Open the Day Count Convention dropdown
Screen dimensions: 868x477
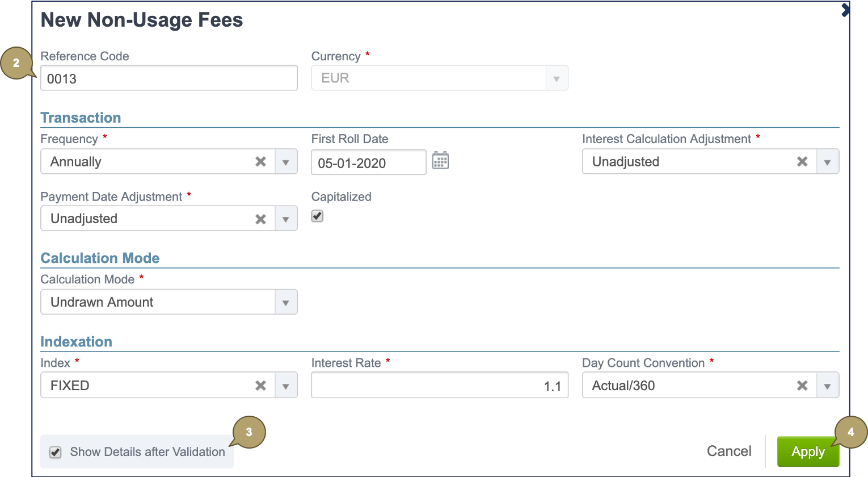click(828, 385)
